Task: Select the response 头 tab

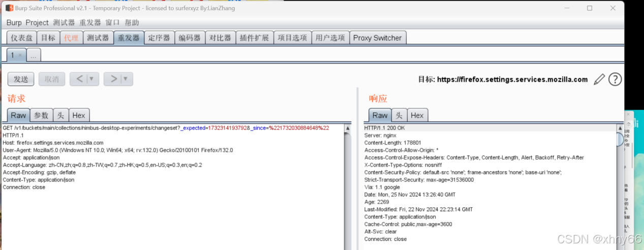Action: click(x=399, y=115)
